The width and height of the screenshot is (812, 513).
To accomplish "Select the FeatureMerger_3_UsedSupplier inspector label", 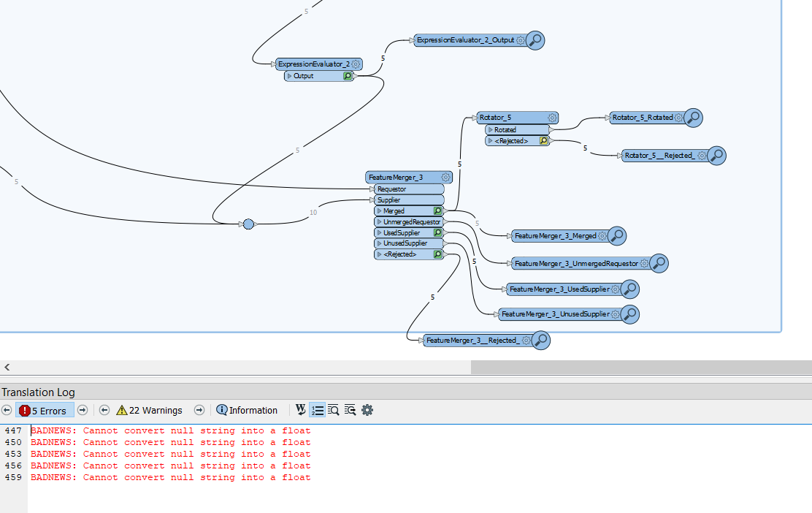I will [559, 289].
